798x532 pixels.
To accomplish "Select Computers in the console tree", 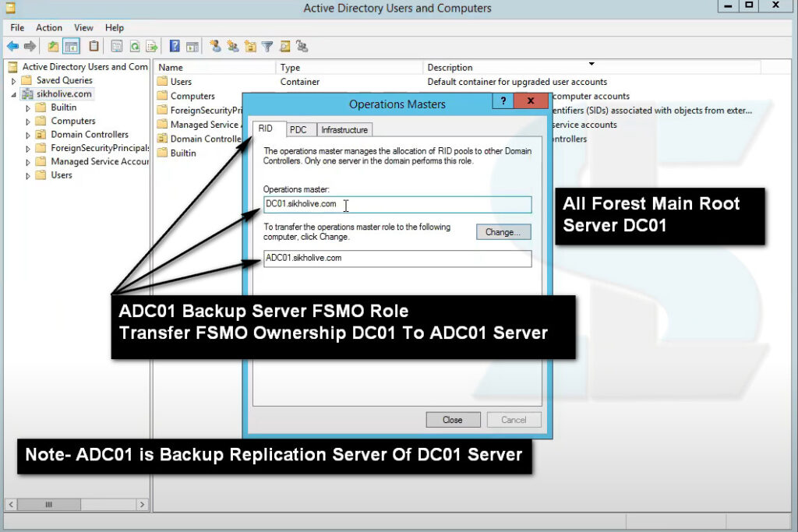I will click(x=72, y=121).
